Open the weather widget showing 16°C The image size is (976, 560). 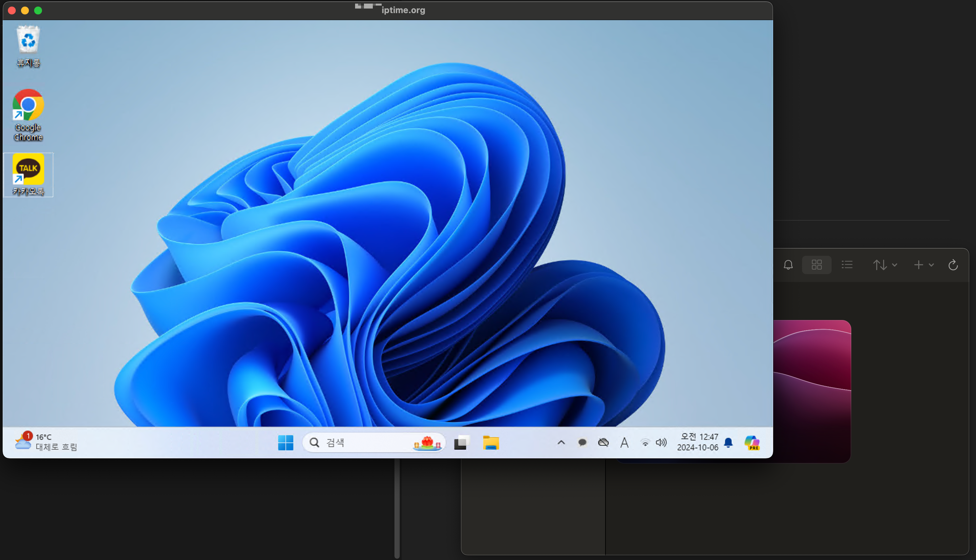46,442
